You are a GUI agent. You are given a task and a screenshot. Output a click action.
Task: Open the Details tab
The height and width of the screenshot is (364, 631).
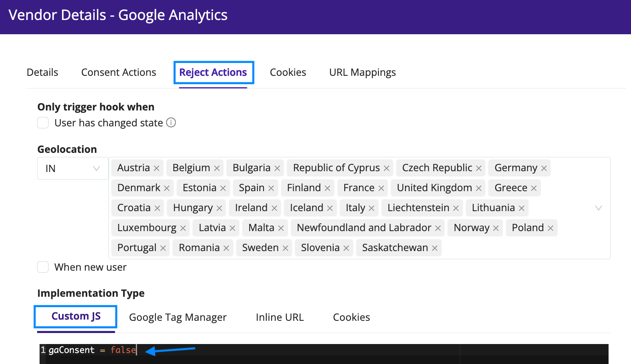(x=42, y=72)
